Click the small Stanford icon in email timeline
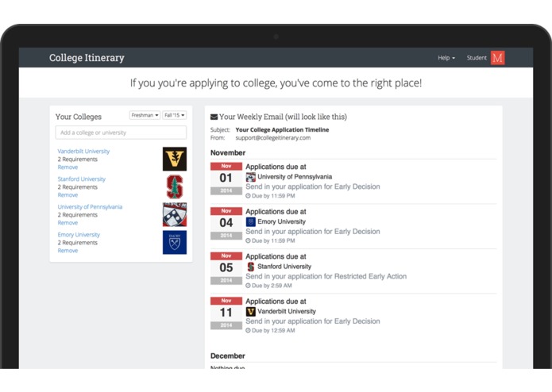Screen dimensions: 552x392 click(251, 267)
